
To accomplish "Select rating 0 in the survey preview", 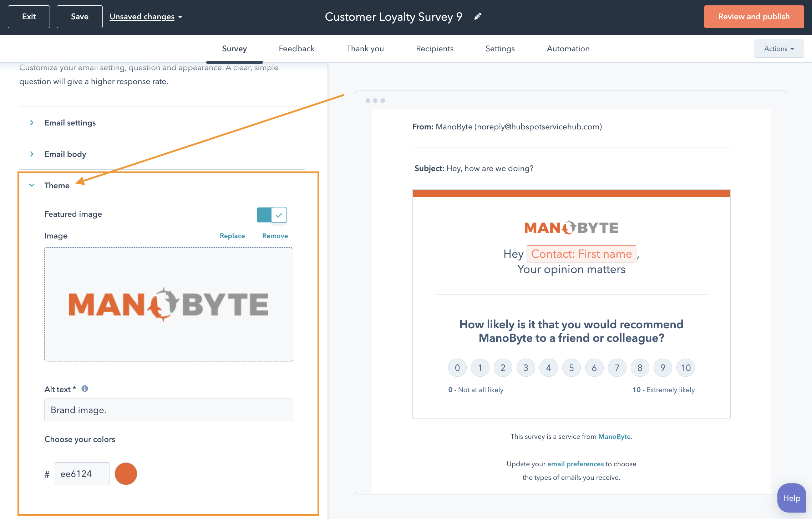I will click(457, 368).
